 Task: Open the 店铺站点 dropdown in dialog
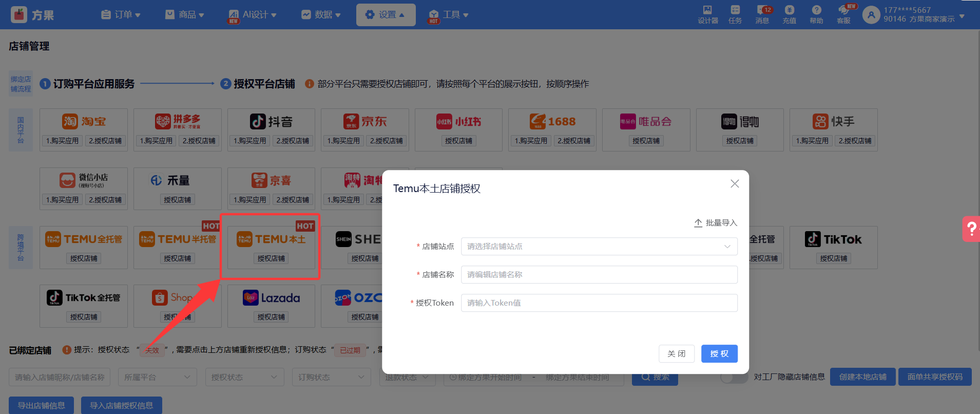click(599, 247)
